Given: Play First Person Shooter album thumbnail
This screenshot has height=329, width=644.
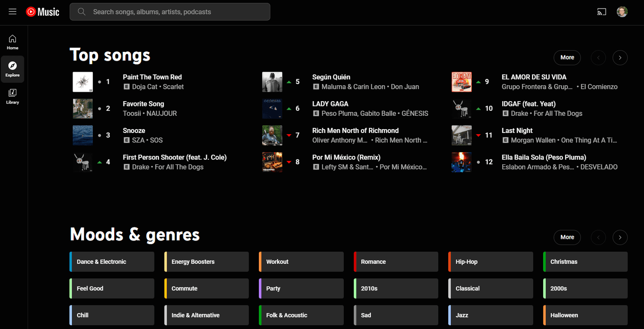Looking at the screenshot, I should click(83, 162).
